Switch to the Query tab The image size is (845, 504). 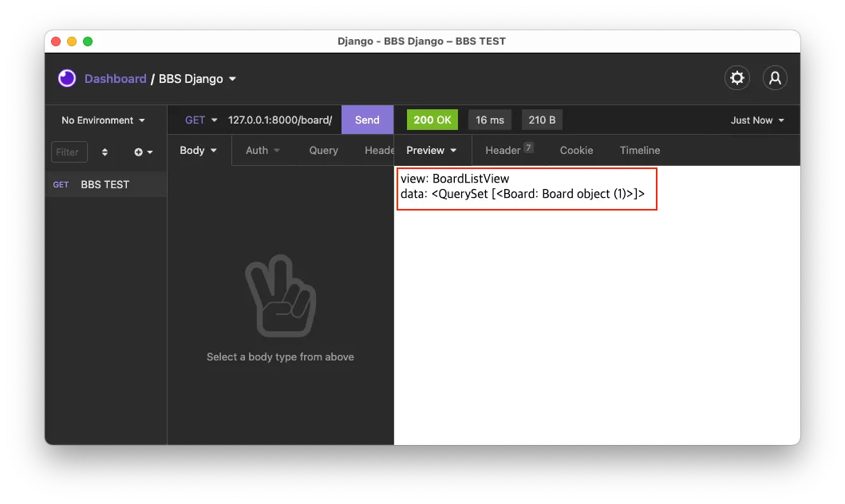pyautogui.click(x=323, y=151)
